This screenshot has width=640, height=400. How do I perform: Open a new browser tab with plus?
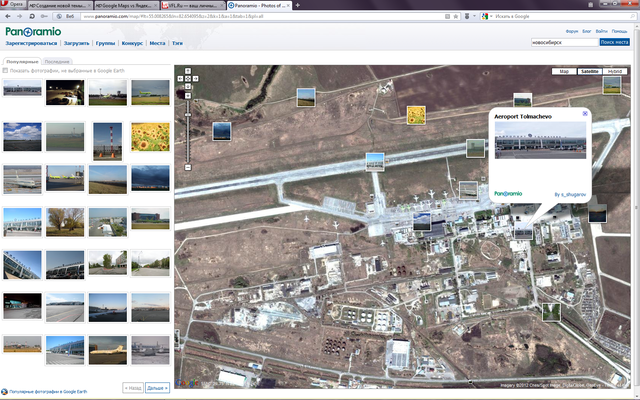pyautogui.click(x=297, y=5)
